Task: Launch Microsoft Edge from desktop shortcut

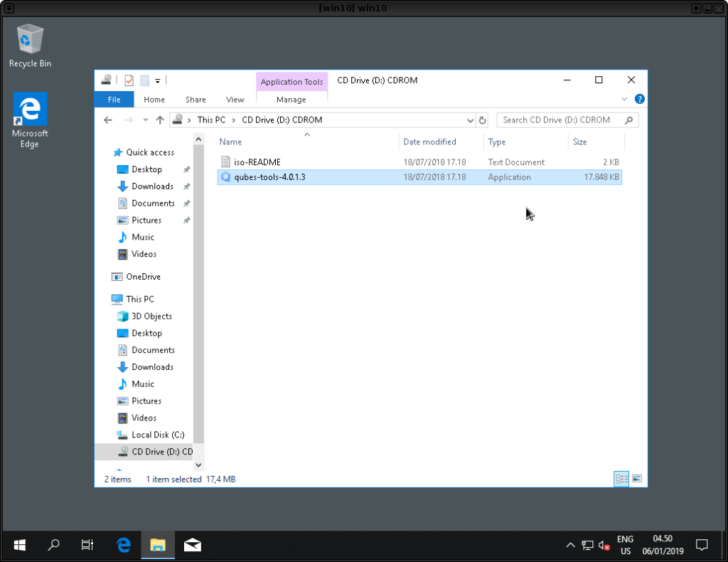Action: (30, 120)
